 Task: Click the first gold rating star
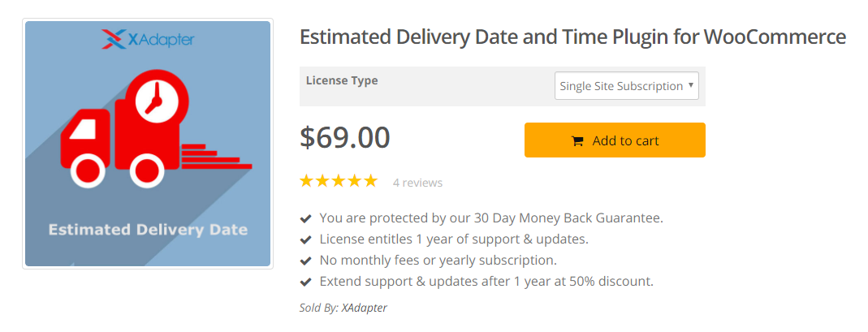point(306,180)
